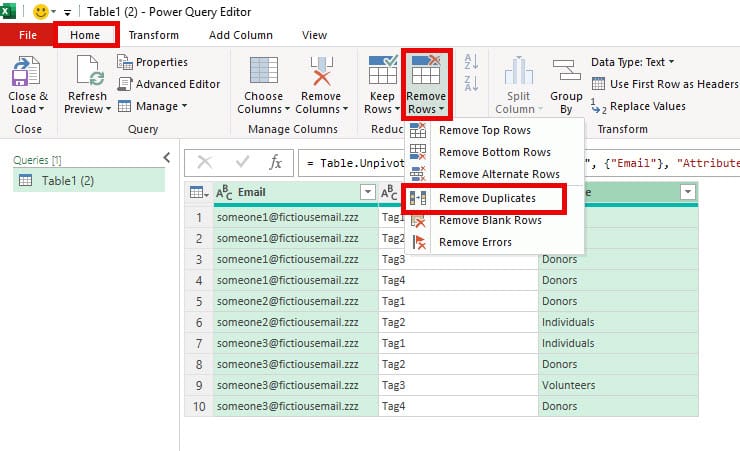Click the Group By icon
The width and height of the screenshot is (740, 451).
(x=566, y=71)
